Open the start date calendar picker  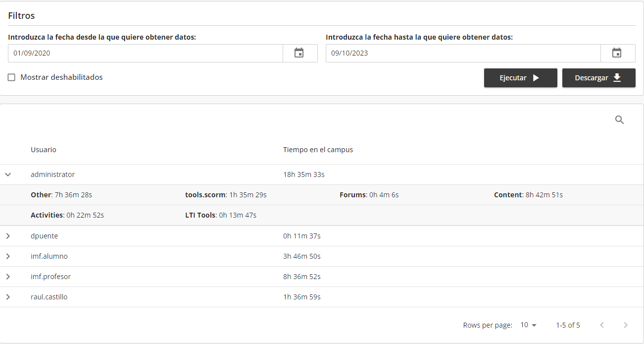[x=299, y=53]
